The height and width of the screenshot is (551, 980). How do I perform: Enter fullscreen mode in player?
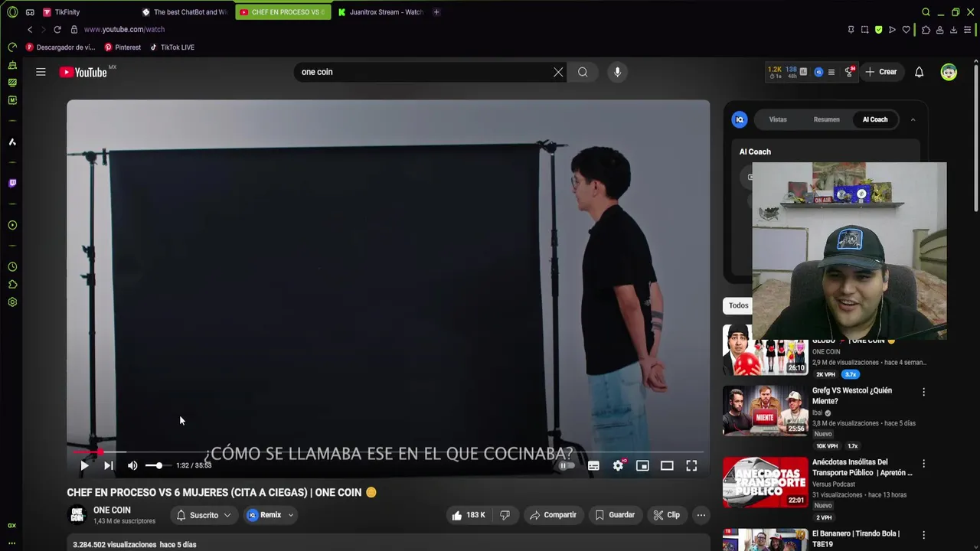[691, 465]
